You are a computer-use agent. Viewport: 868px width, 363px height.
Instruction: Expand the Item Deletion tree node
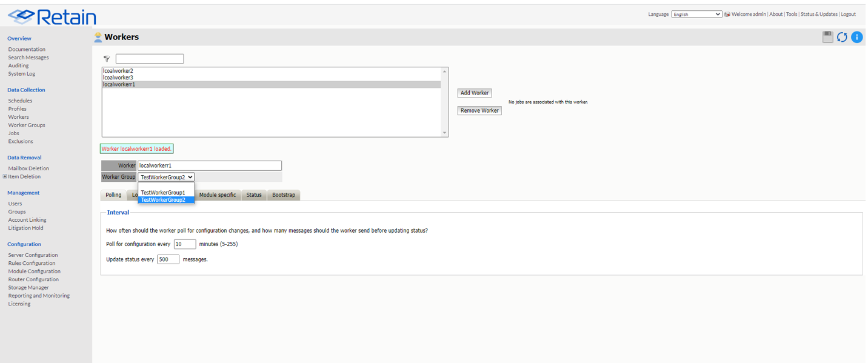5,176
